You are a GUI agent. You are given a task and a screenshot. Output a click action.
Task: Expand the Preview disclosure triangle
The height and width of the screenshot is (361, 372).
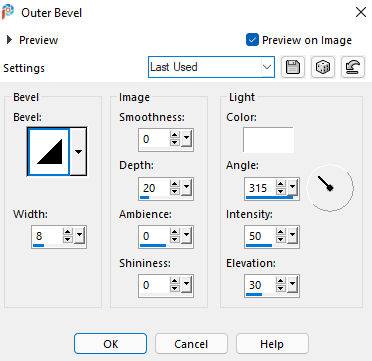point(9,40)
